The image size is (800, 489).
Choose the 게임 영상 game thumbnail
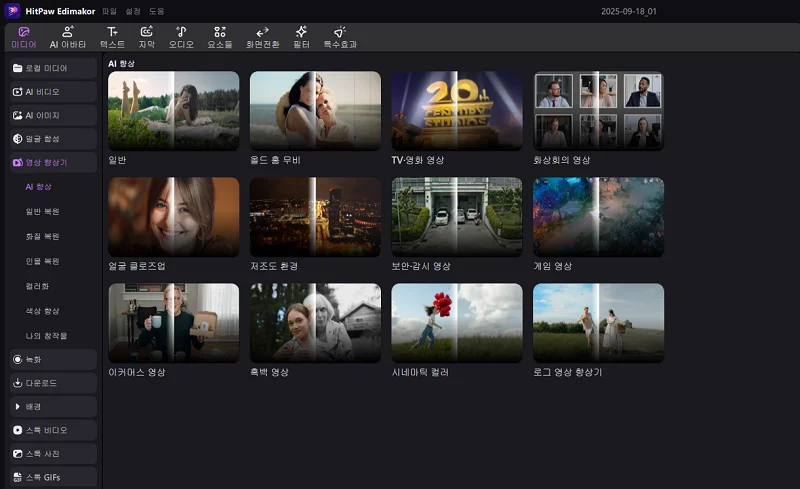pyautogui.click(x=598, y=217)
